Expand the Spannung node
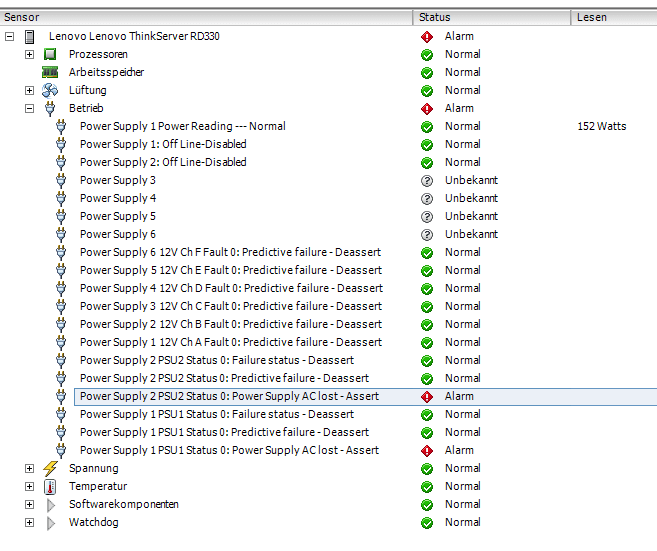Screen dimensions: 657x551 [x=29, y=468]
